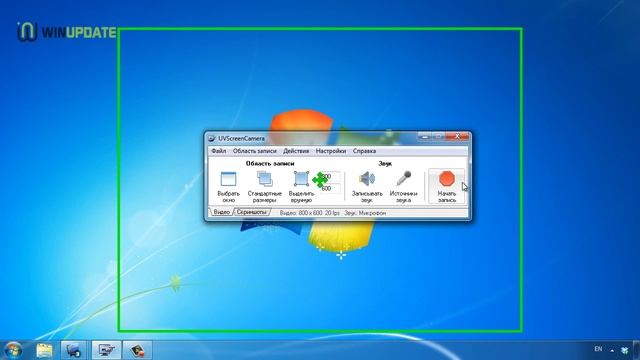Click the Выбрать окно window icon
This screenshot has width=640, height=360.
coord(228,179)
